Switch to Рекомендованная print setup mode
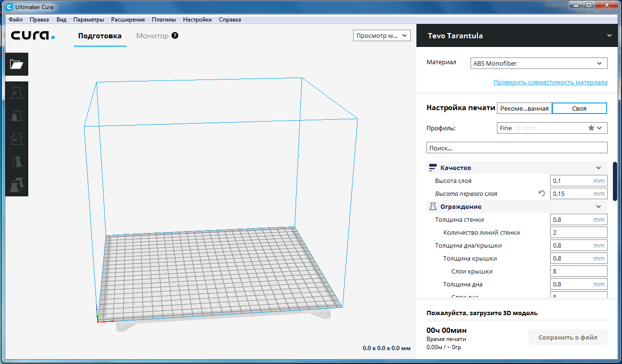Image resolution: width=622 pixels, height=364 pixels. coord(524,108)
